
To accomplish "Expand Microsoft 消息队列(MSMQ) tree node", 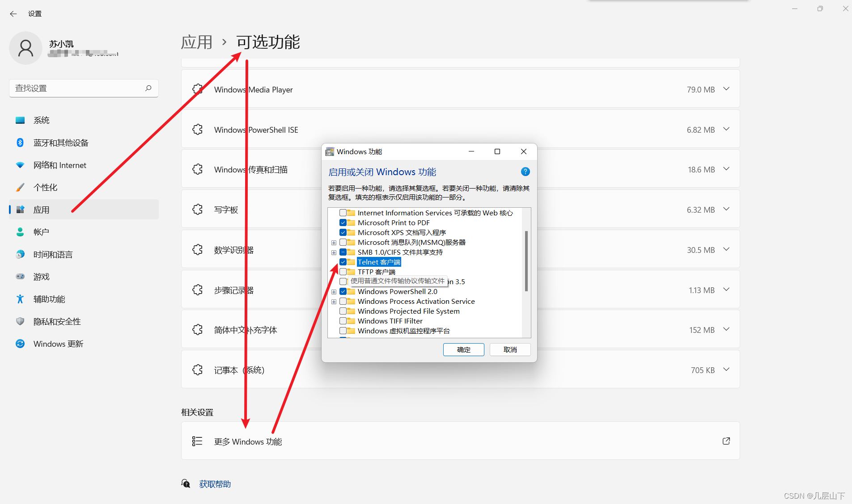I will 334,243.
